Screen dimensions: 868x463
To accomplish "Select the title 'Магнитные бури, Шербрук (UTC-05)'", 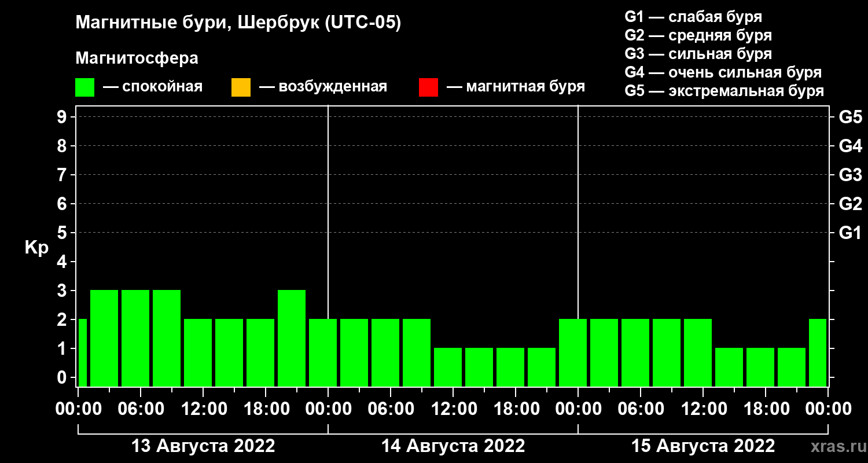I will 238,23.
